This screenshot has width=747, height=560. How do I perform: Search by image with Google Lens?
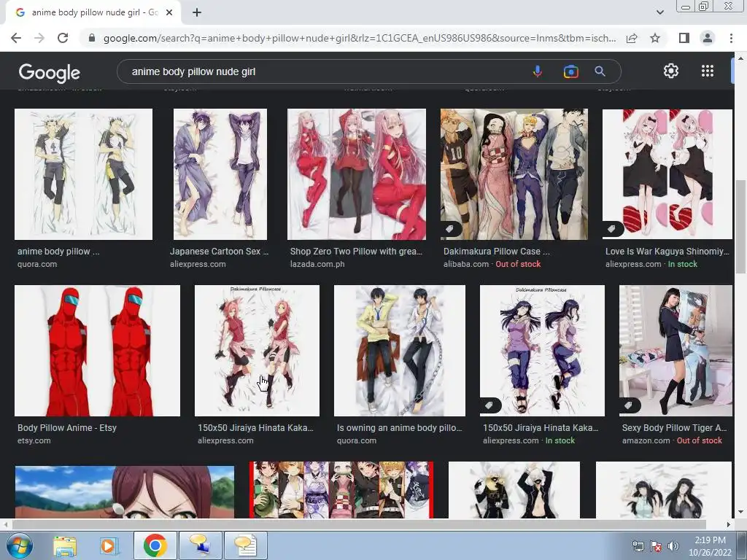pos(570,71)
